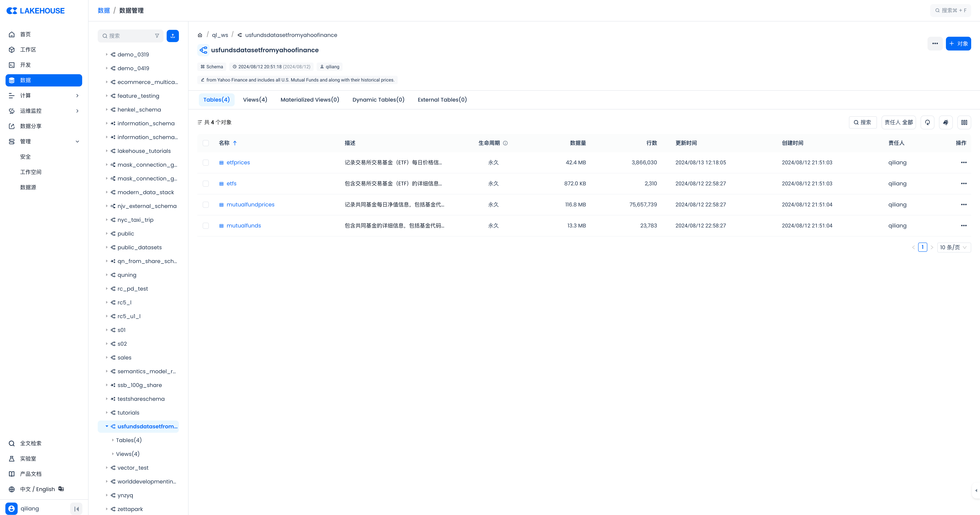Check the mutualfunds row checkbox
The height and width of the screenshot is (515, 980).
tap(206, 225)
